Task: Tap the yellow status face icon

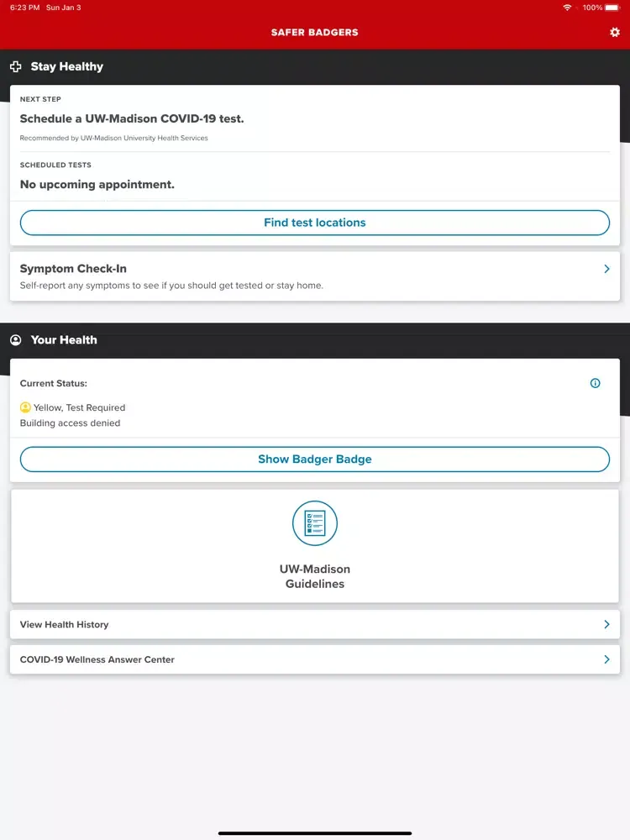Action: pos(25,407)
